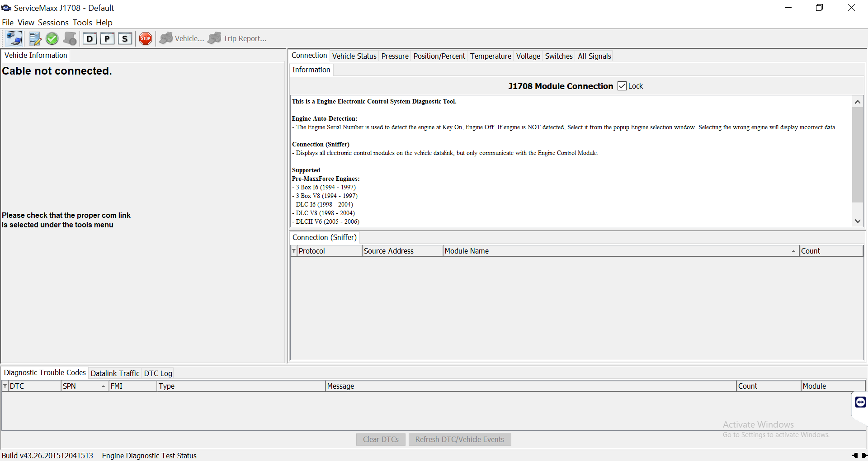Select the Vehicle Information tab

[36, 55]
